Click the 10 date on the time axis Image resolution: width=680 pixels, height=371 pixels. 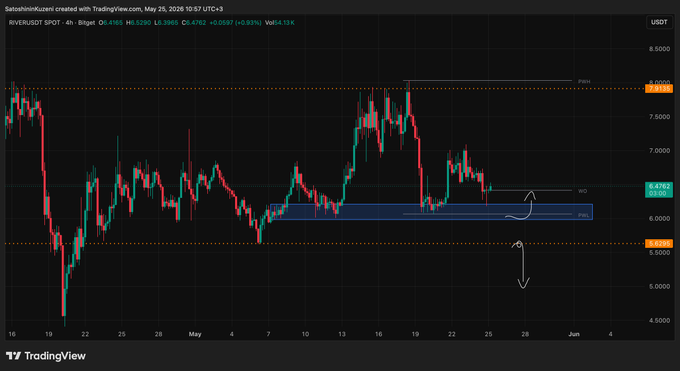[x=305, y=334]
